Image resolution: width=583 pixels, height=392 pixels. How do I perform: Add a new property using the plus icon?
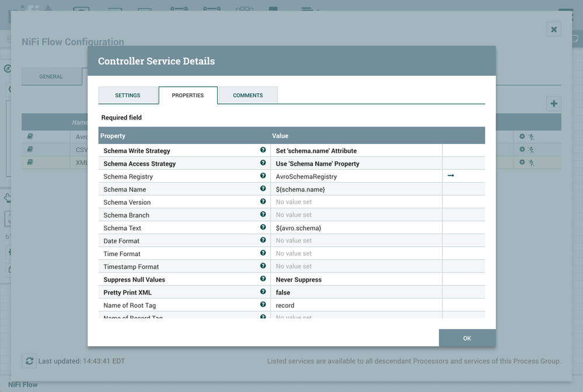[553, 103]
